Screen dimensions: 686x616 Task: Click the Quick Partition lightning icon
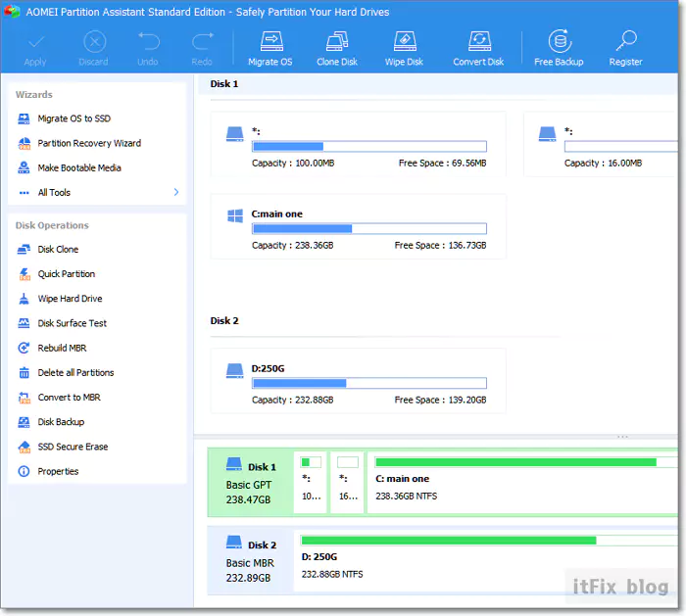pos(24,274)
